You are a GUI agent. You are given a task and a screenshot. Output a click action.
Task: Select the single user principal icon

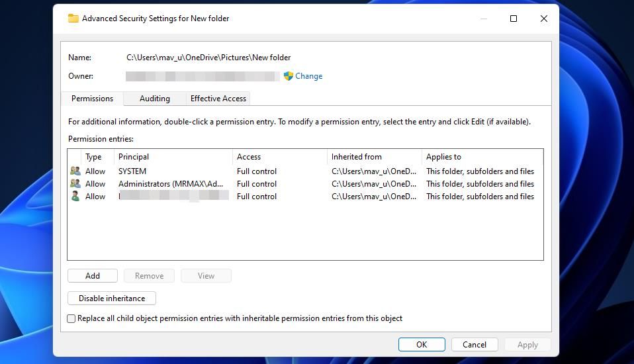click(x=75, y=197)
